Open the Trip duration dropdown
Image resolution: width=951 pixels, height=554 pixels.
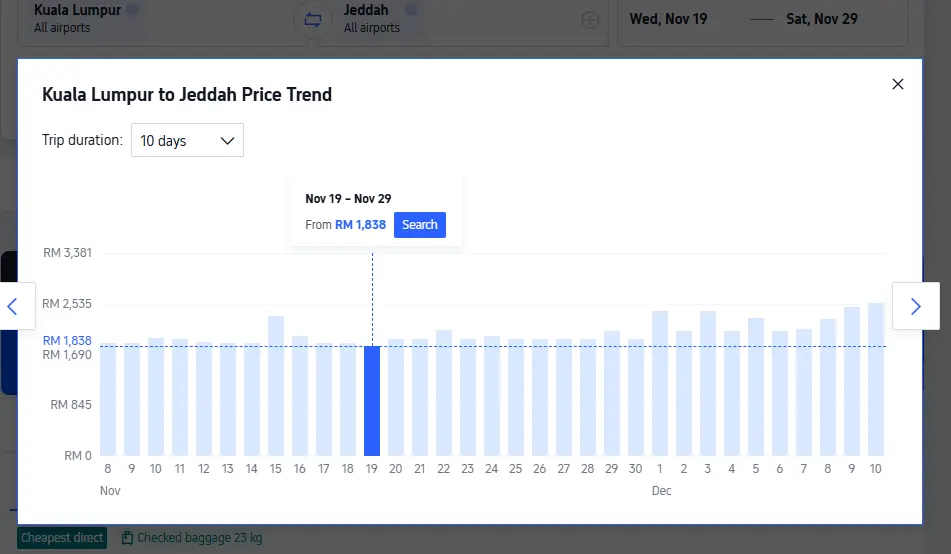187,141
